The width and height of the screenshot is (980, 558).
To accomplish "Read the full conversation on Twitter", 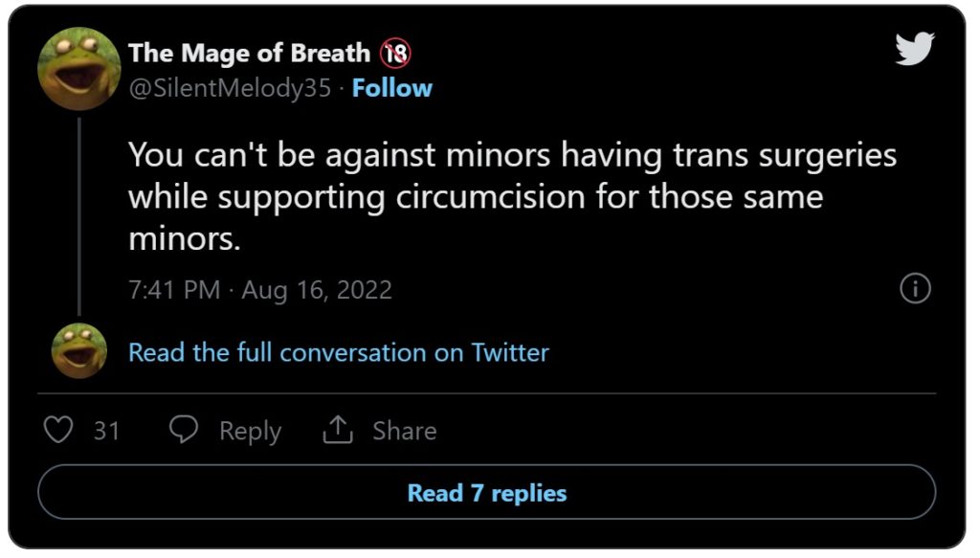I will coord(339,352).
